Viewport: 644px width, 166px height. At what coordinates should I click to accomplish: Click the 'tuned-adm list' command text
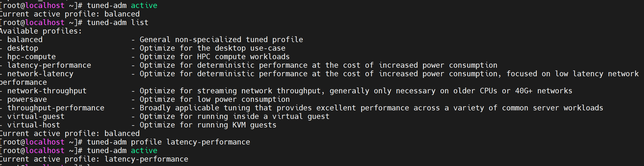(118, 23)
